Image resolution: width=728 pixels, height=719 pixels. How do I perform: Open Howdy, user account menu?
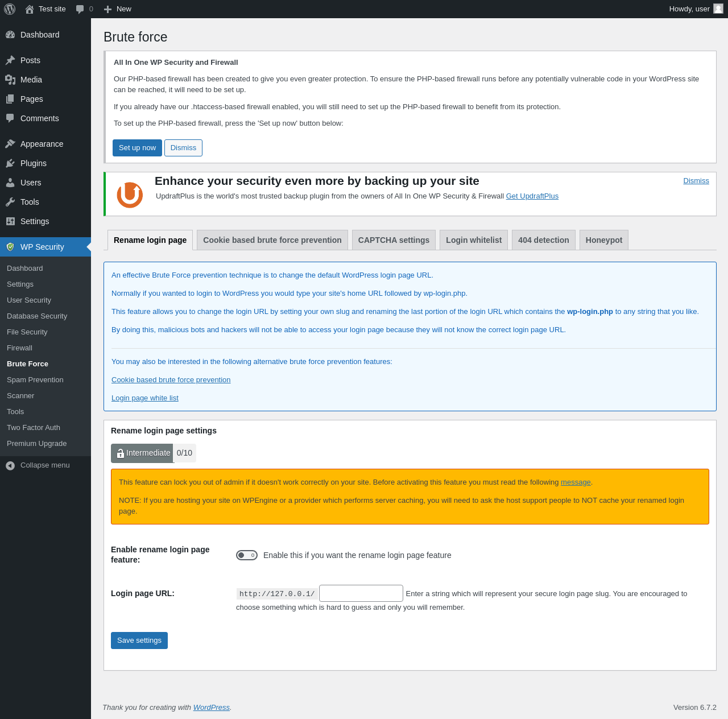[x=696, y=9]
